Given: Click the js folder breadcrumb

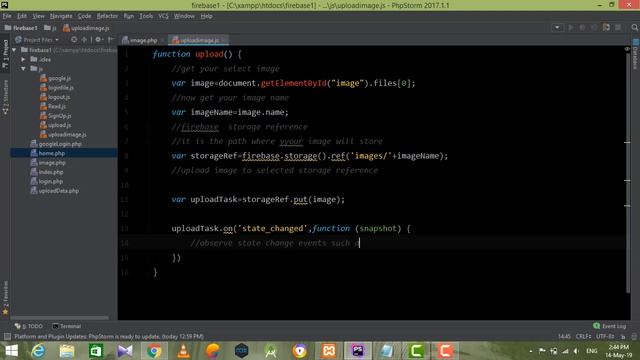Looking at the screenshot, I should 50,28.
